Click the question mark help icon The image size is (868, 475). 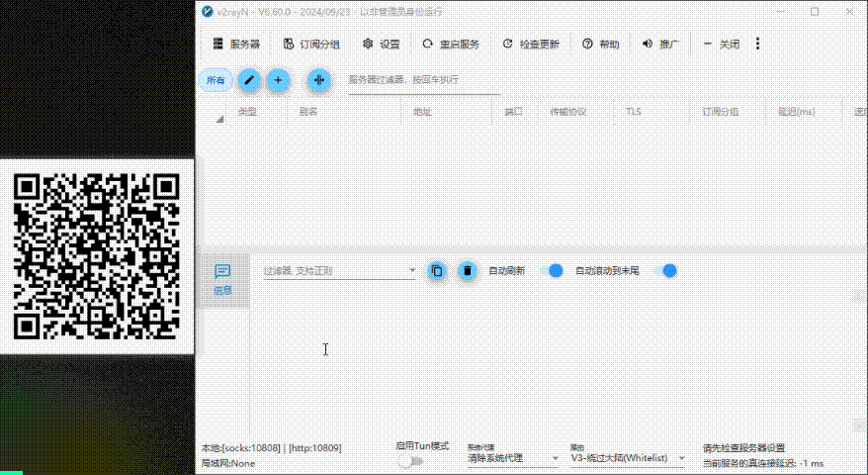(x=587, y=44)
